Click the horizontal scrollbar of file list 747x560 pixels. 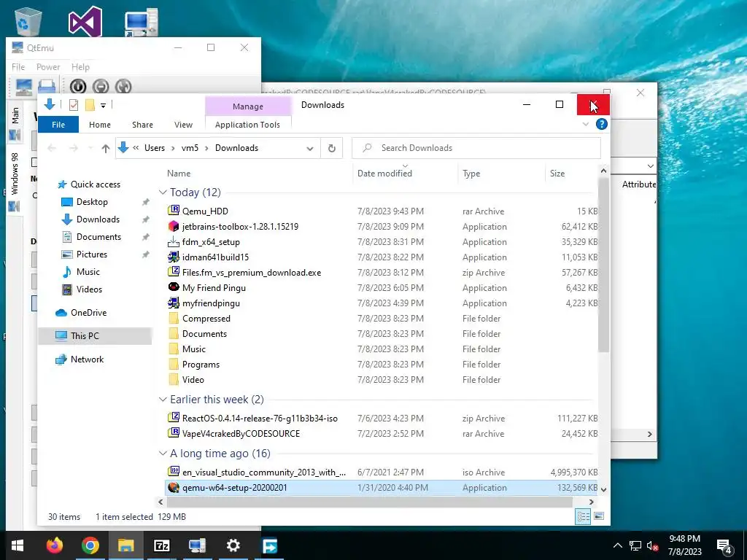point(370,502)
